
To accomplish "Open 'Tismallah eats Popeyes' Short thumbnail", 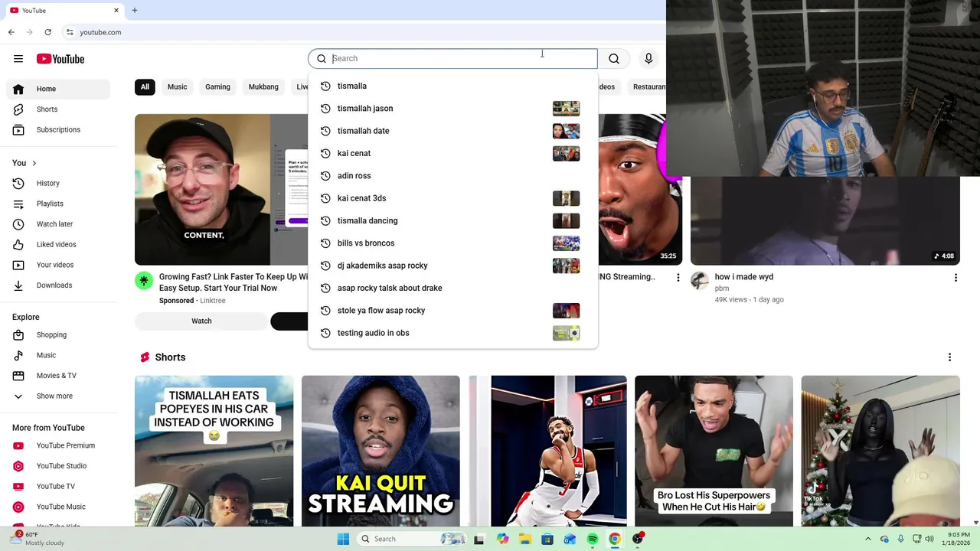I will pyautogui.click(x=214, y=452).
